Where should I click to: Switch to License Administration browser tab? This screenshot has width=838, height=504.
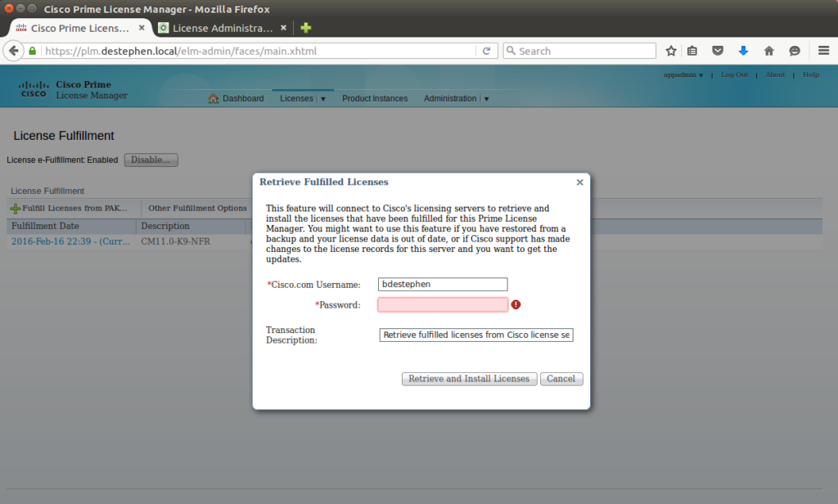(x=223, y=28)
